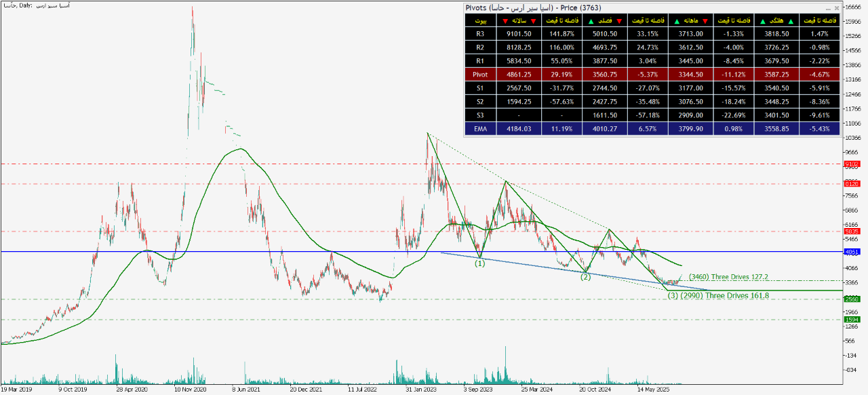The width and height of the screenshot is (868, 395).
Task: Click the (2) wave point marker
Action: click(585, 277)
